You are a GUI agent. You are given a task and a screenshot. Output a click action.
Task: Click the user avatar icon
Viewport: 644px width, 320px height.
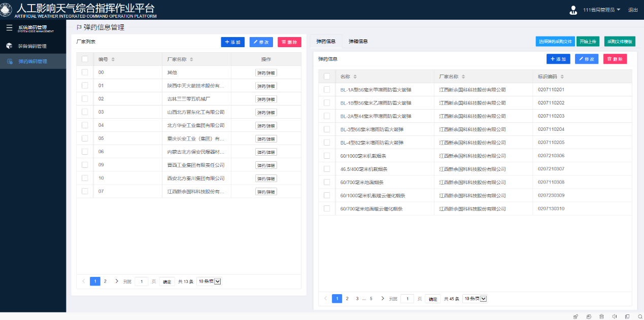coord(573,10)
